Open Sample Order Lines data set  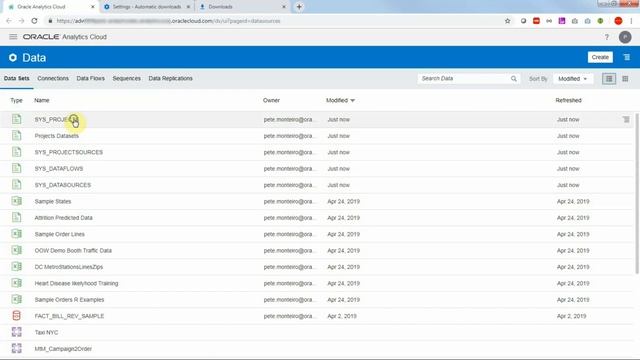click(59, 234)
